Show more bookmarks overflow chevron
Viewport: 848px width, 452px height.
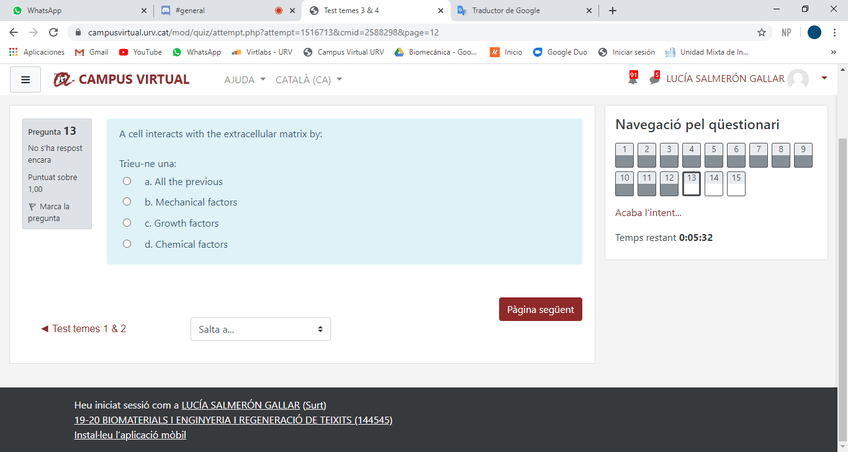tap(833, 52)
